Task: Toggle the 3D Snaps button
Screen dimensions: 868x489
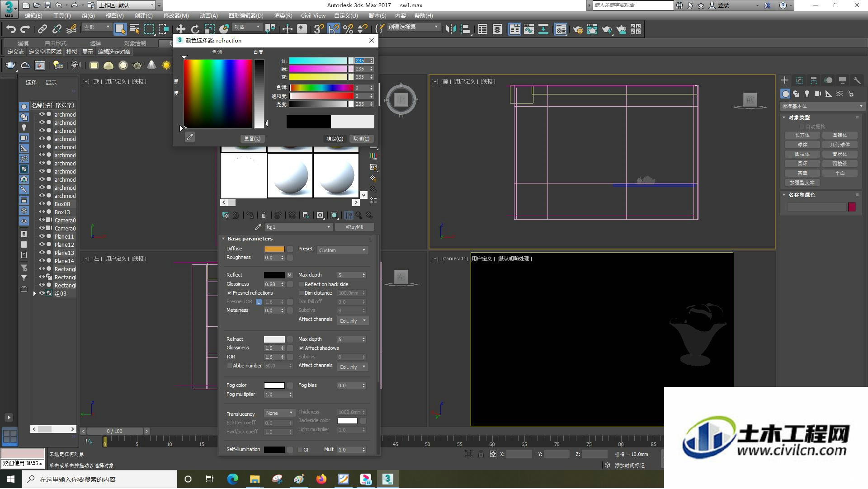Action: point(319,29)
